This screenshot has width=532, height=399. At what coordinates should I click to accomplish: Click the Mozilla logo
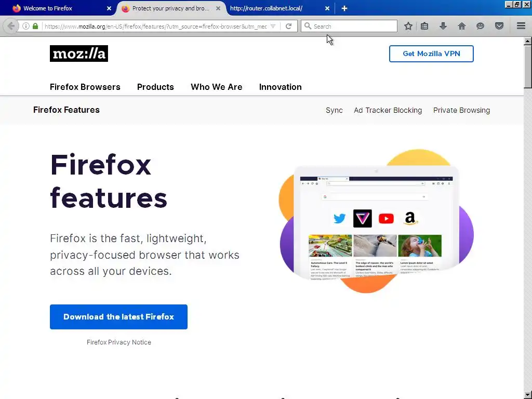click(x=79, y=54)
